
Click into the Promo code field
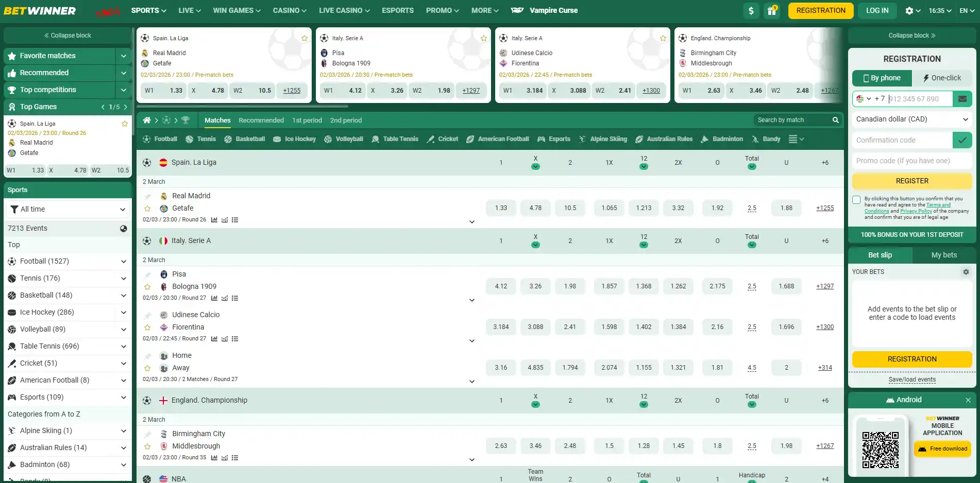coord(912,161)
